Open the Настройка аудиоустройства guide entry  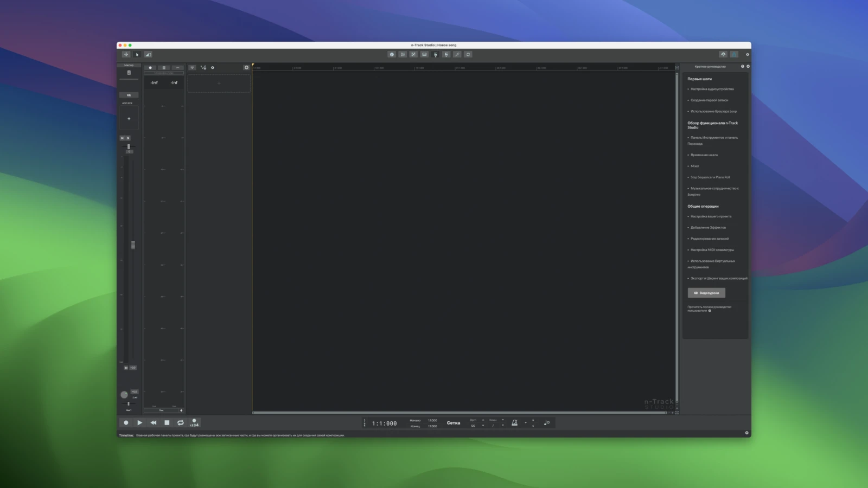(712, 89)
